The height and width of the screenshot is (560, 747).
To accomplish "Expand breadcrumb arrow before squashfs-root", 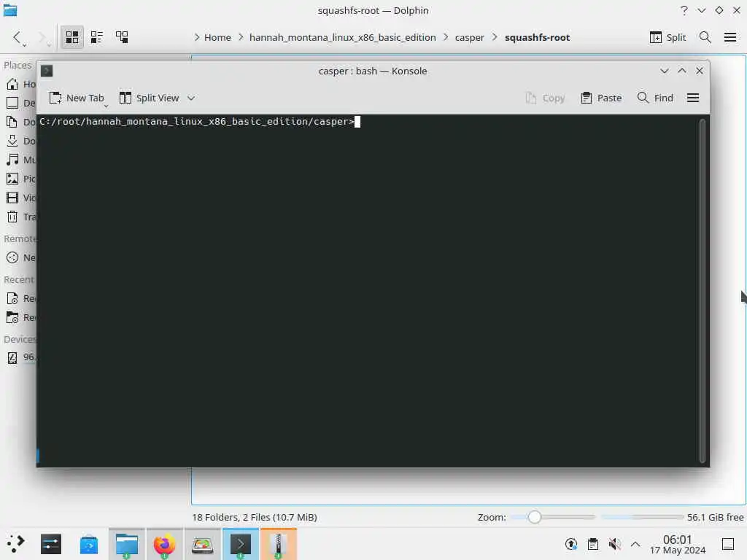I will pos(495,37).
